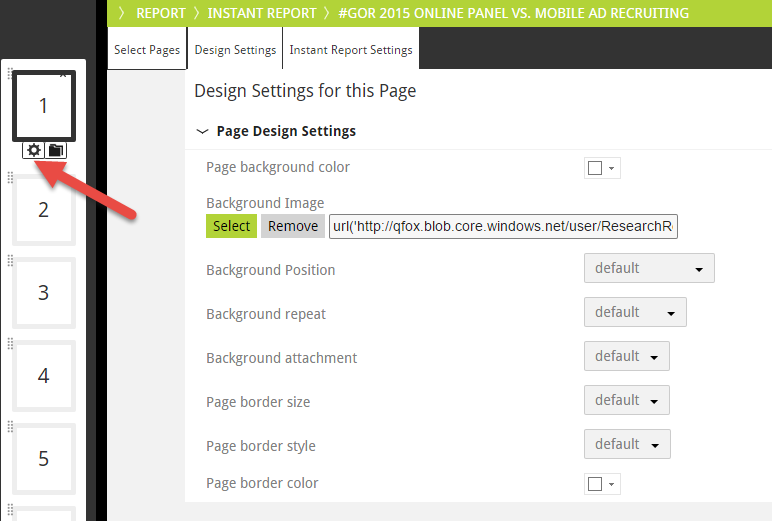Open the Page background color picker
Image resolution: width=772 pixels, height=521 pixels.
[x=602, y=168]
